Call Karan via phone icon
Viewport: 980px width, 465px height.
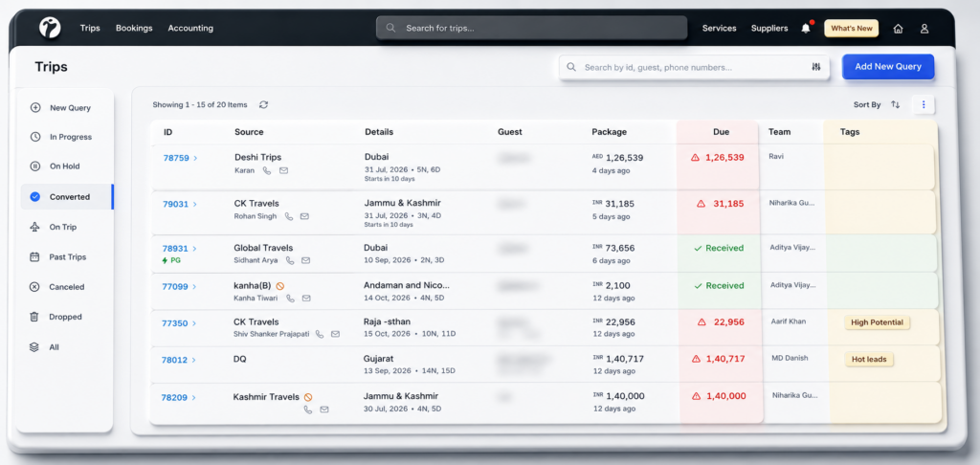[x=267, y=170]
